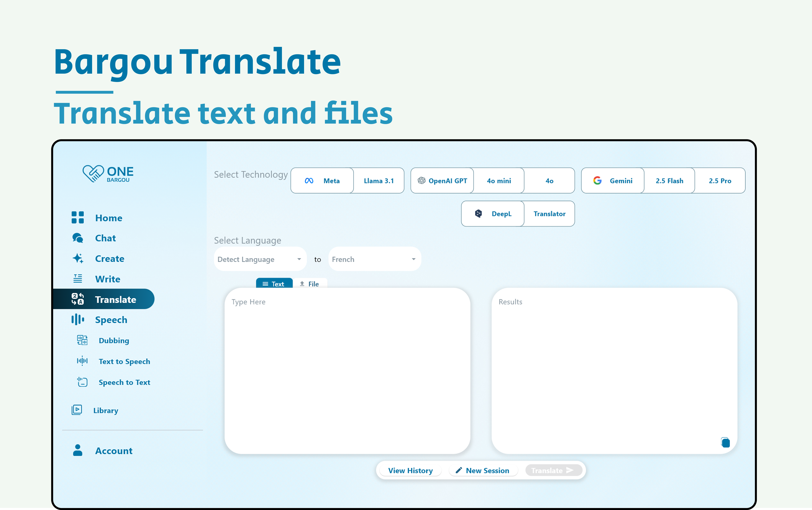Click the Speech waveform icon

(78, 319)
